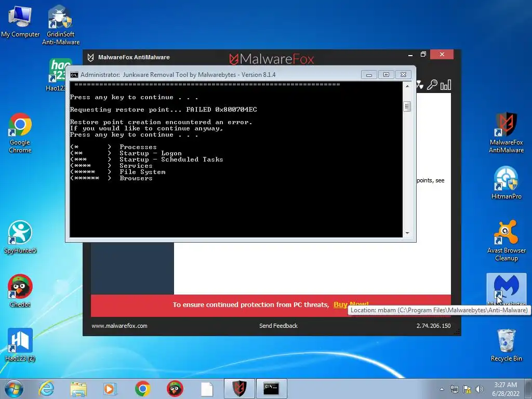Open Action Center flag tray icon
The image size is (532, 399).
(467, 389)
